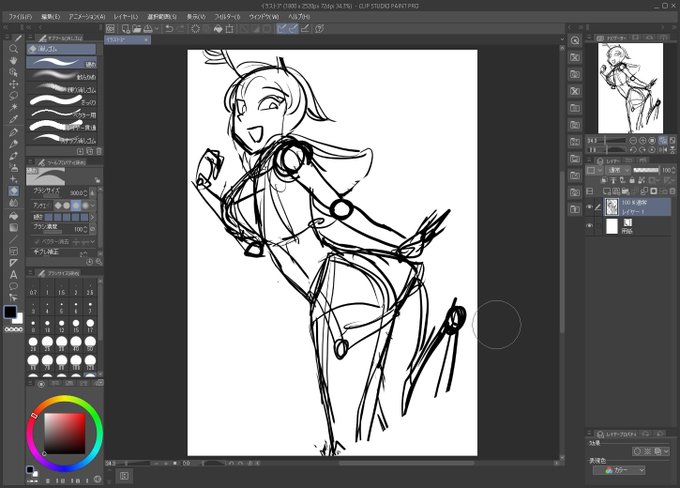Screen dimensions: 680x488
Task: Click the layer opacity slider
Action: [x=646, y=170]
